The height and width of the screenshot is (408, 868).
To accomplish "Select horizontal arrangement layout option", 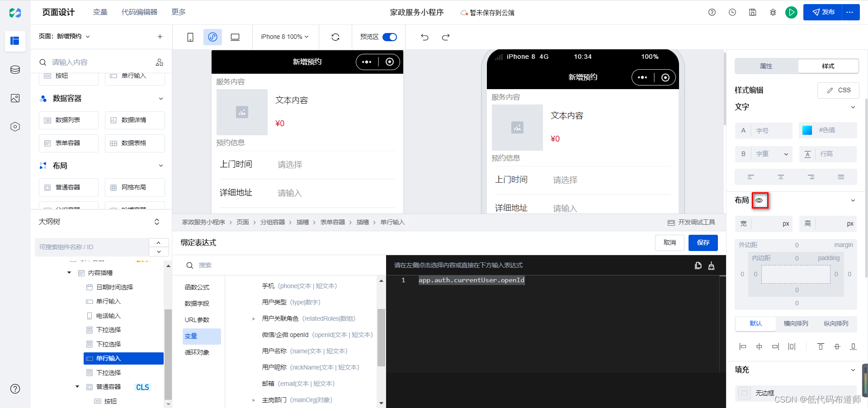I will [796, 323].
